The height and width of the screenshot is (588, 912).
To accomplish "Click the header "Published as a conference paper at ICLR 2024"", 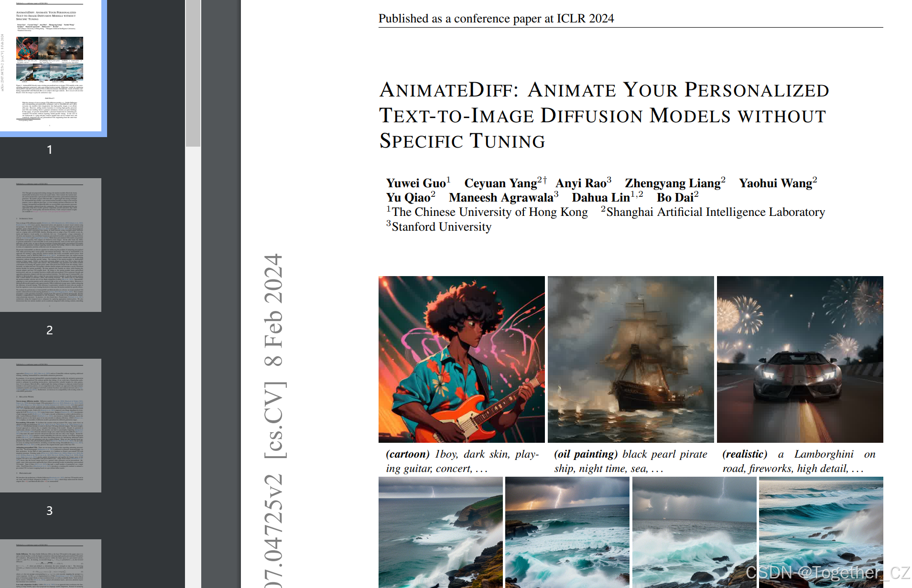I will 496,19.
